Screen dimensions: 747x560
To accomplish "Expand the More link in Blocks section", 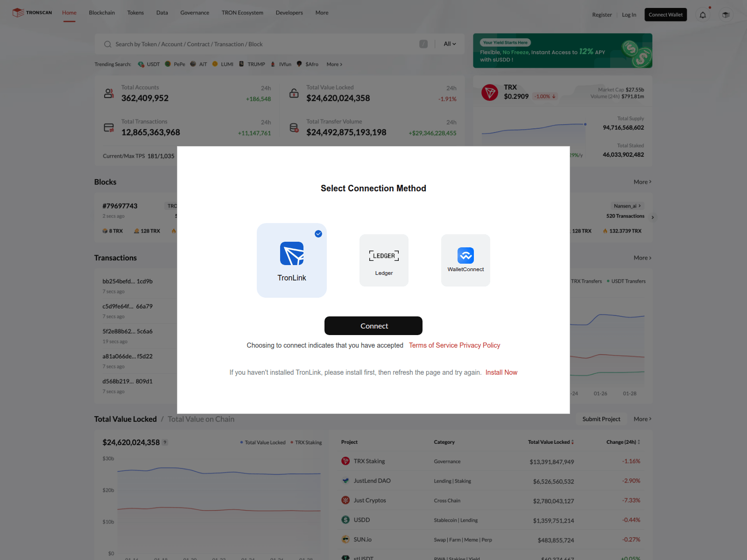I will (x=642, y=182).
